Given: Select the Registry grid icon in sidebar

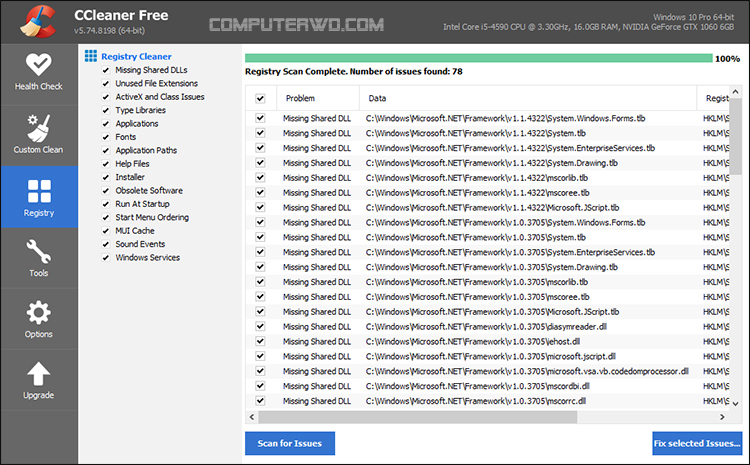Looking at the screenshot, I should (x=39, y=191).
